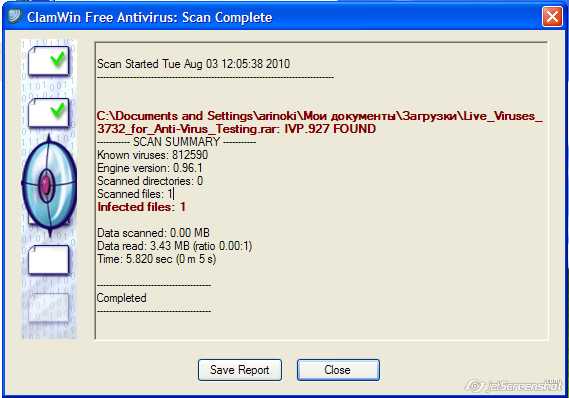Click the second checked document icon
Viewport: 569px width, 398px height.
tap(48, 113)
